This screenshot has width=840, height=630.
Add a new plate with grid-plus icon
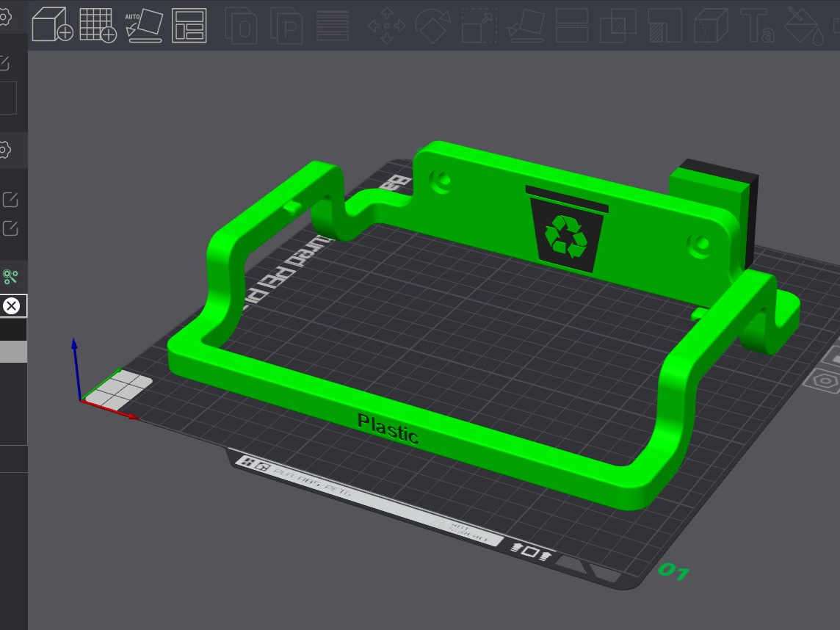pos(98,25)
